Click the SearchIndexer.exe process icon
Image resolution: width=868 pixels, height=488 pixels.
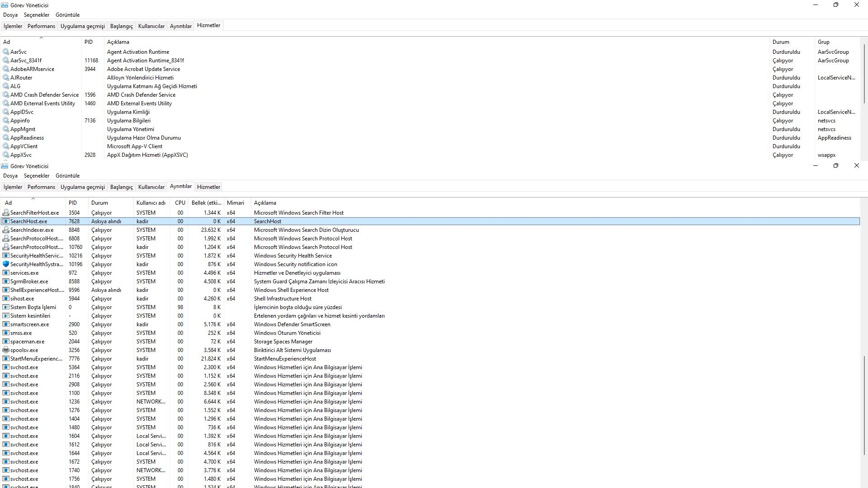coord(6,230)
